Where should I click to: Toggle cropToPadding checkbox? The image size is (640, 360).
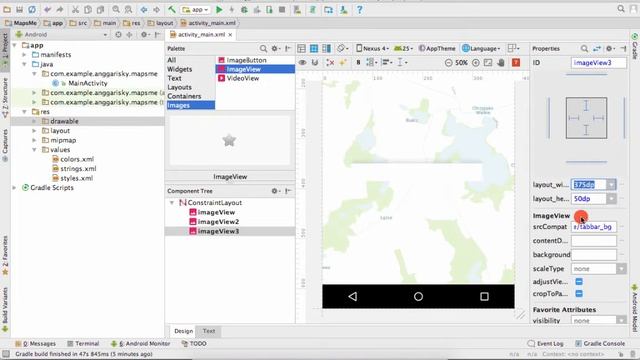(579, 293)
